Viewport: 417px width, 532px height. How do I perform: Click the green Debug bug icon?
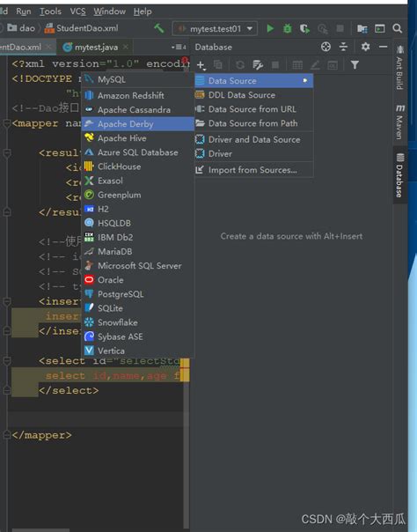click(x=288, y=28)
